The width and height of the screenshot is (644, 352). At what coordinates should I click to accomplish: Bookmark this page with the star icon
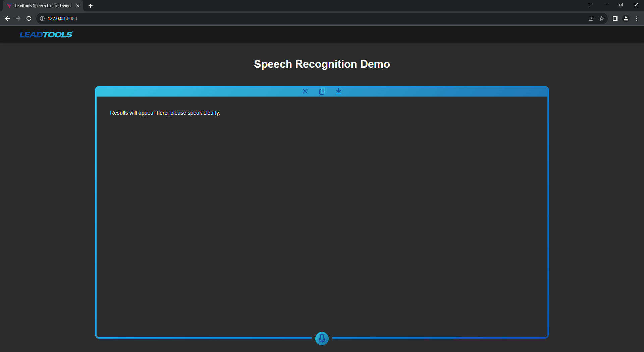tap(602, 18)
